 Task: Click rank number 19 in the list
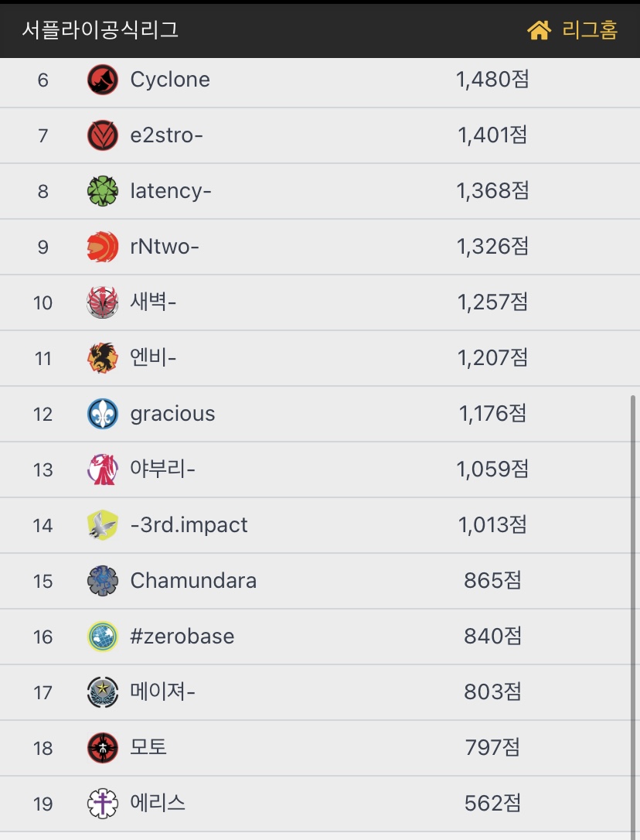pos(43,804)
